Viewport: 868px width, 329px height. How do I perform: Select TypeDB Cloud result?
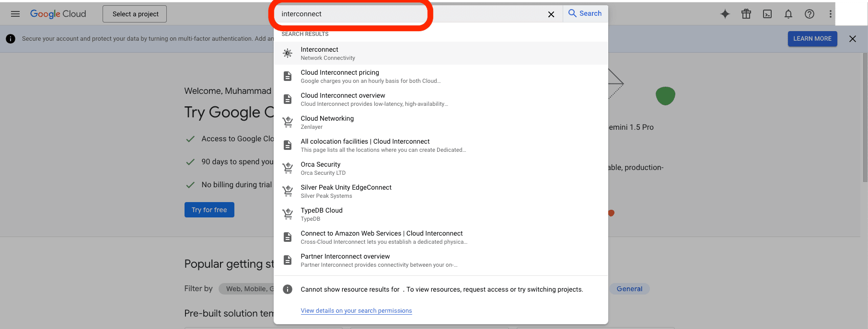441,214
